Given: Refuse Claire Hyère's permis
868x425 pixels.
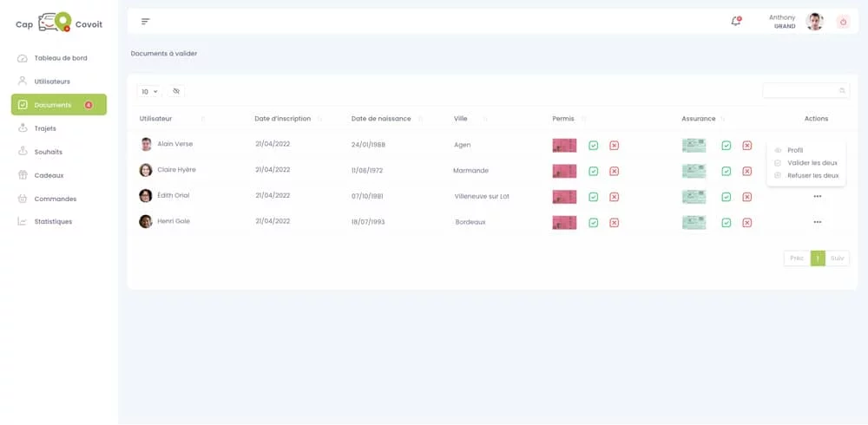Looking at the screenshot, I should click(x=614, y=171).
